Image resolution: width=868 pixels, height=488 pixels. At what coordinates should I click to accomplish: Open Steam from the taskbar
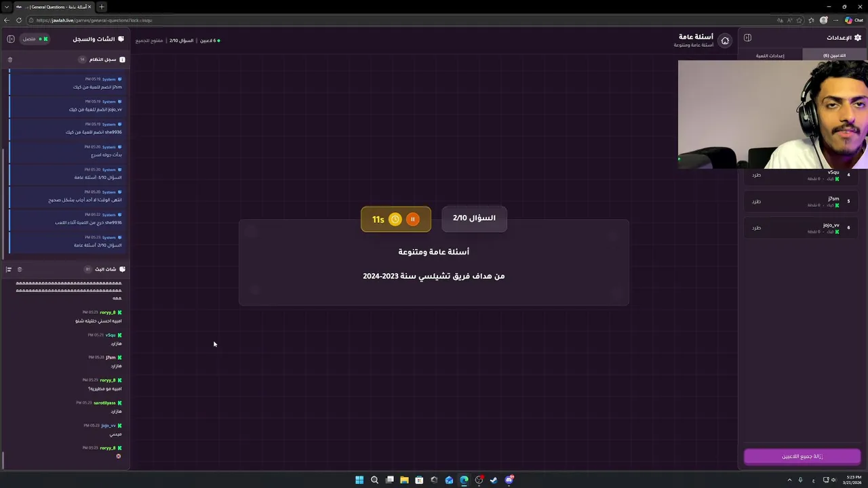tap(494, 480)
